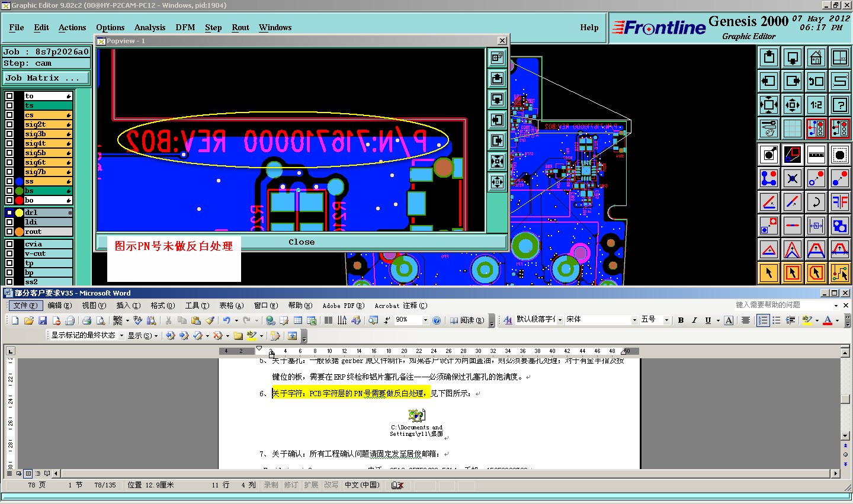Image resolution: width=853 pixels, height=504 pixels.
Task: Open the Help menu in Genesis
Action: point(589,27)
